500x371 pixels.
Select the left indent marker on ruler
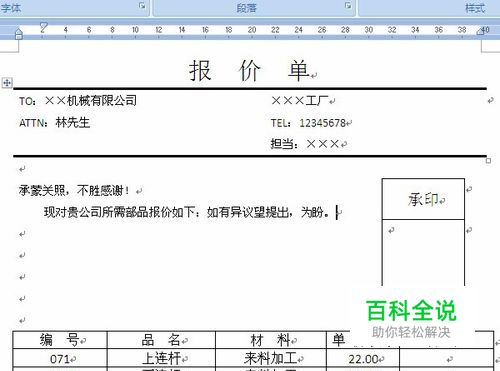(19, 34)
